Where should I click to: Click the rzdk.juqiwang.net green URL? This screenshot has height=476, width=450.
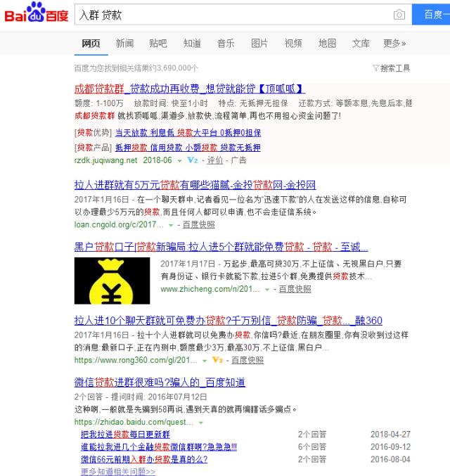coord(106,160)
